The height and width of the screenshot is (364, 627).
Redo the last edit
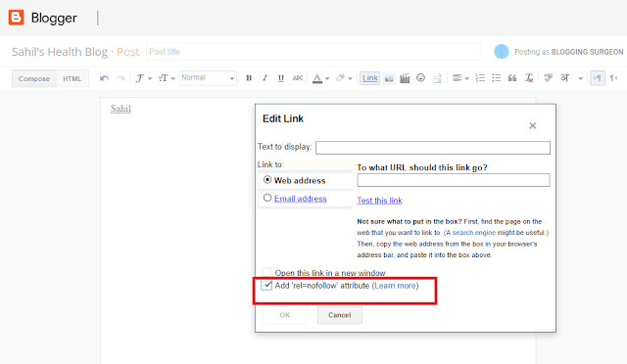(120, 78)
